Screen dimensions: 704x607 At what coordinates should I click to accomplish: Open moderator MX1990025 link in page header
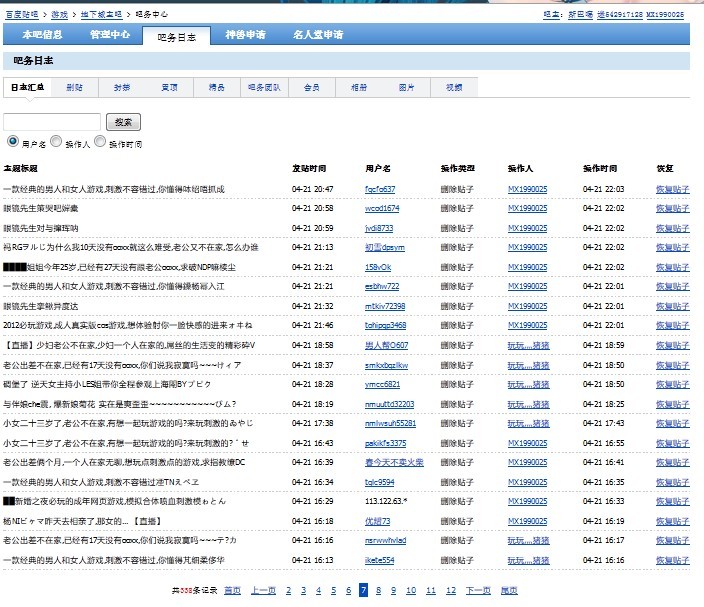(x=665, y=14)
